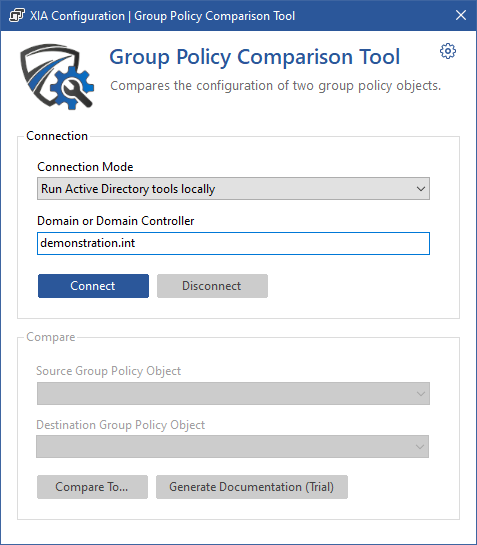Click the Disconnect button

[212, 286]
